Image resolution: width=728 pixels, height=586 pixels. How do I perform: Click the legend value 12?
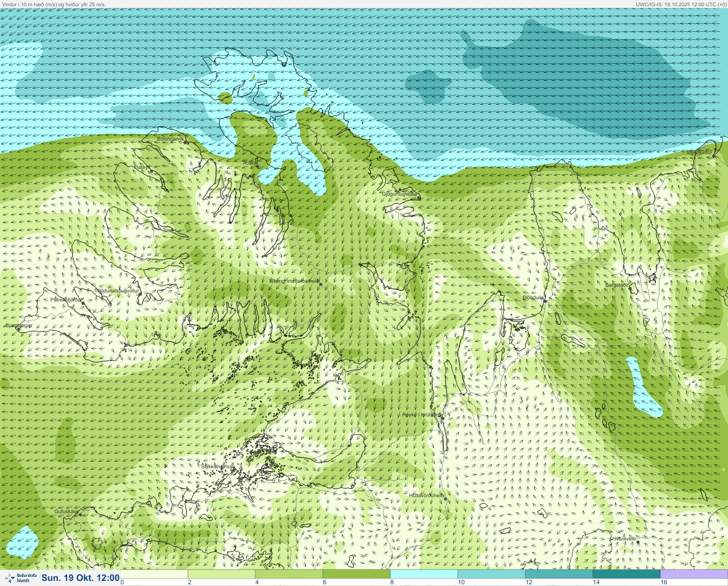[529, 583]
